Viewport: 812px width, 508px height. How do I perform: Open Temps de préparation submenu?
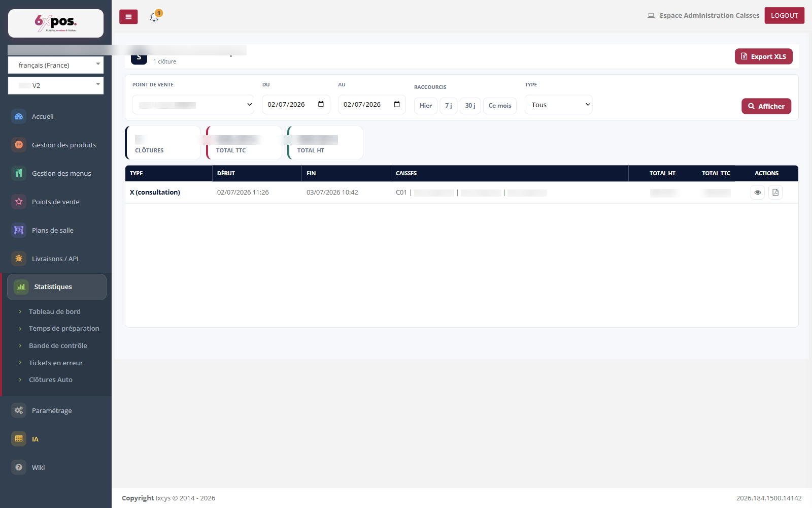pos(64,328)
